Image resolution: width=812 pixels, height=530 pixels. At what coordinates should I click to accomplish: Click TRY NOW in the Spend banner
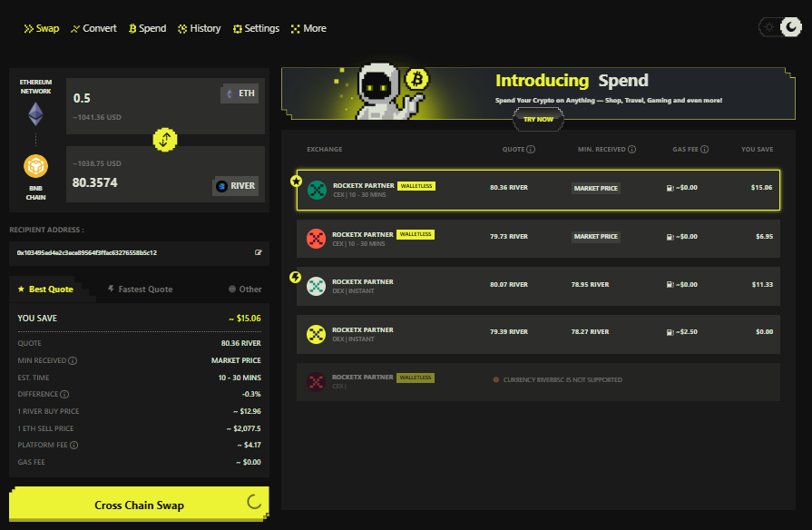coord(538,119)
